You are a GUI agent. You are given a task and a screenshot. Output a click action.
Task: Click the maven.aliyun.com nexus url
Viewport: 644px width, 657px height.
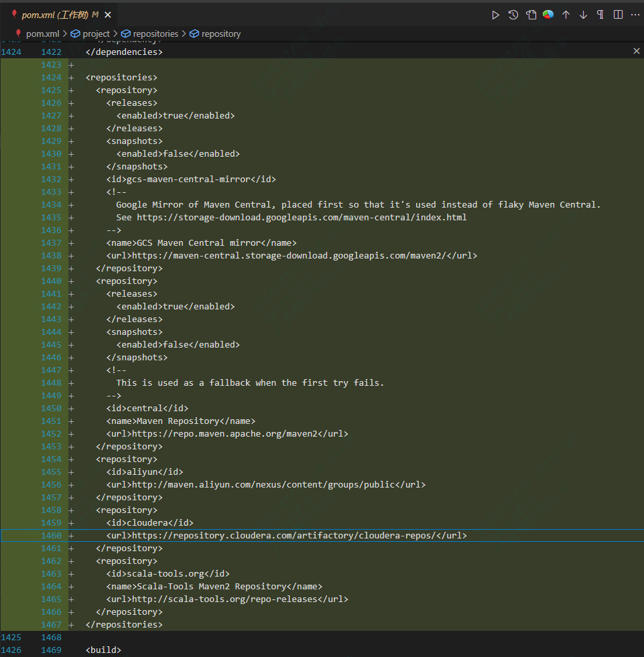tap(263, 485)
